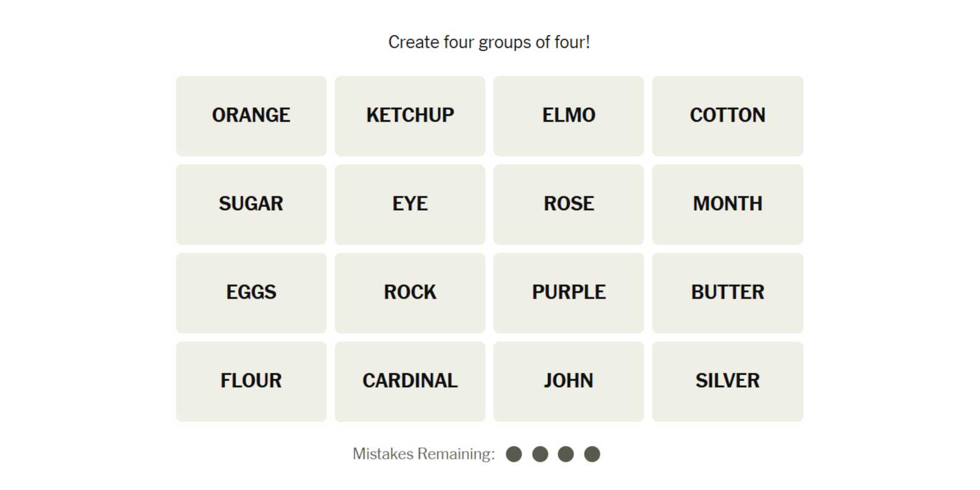Click the last mistakes remaining dot
The width and height of the screenshot is (980, 490).
point(592,454)
